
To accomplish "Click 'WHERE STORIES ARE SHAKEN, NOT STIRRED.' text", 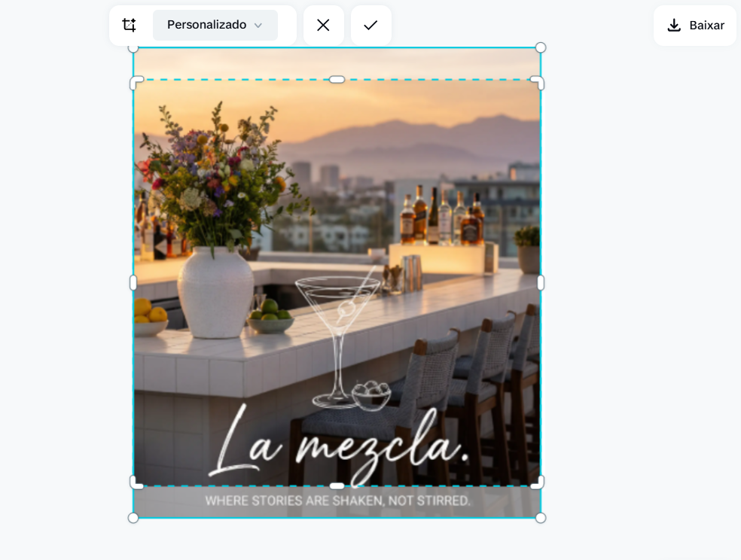I will [338, 501].
